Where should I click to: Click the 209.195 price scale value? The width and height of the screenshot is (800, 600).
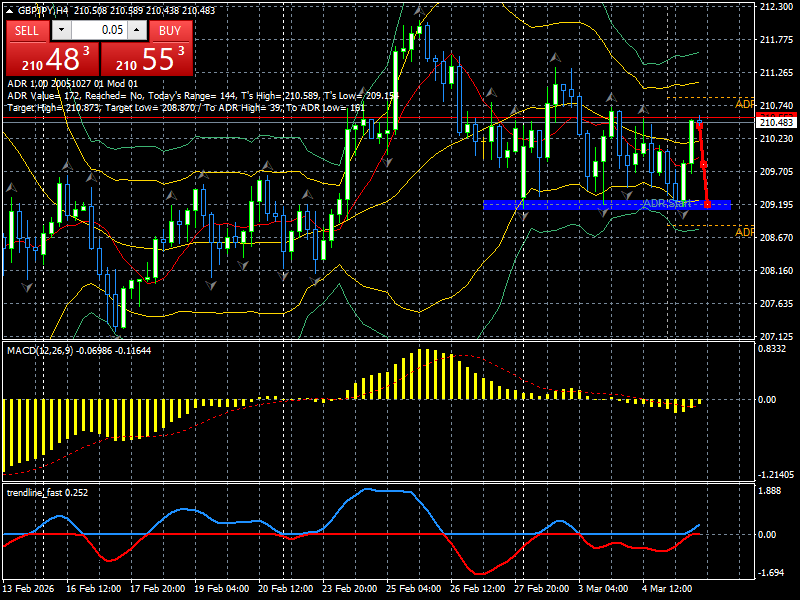pos(776,205)
